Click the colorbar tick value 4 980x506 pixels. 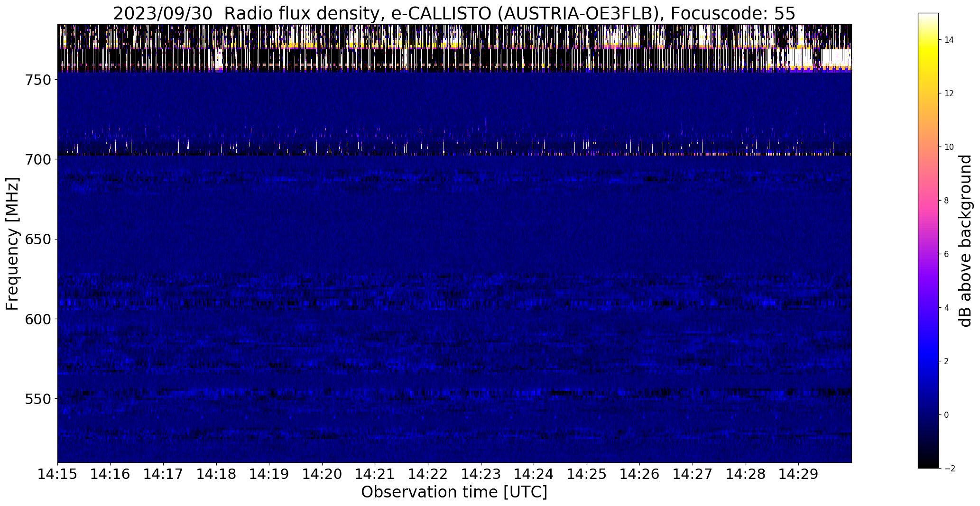pyautogui.click(x=947, y=308)
